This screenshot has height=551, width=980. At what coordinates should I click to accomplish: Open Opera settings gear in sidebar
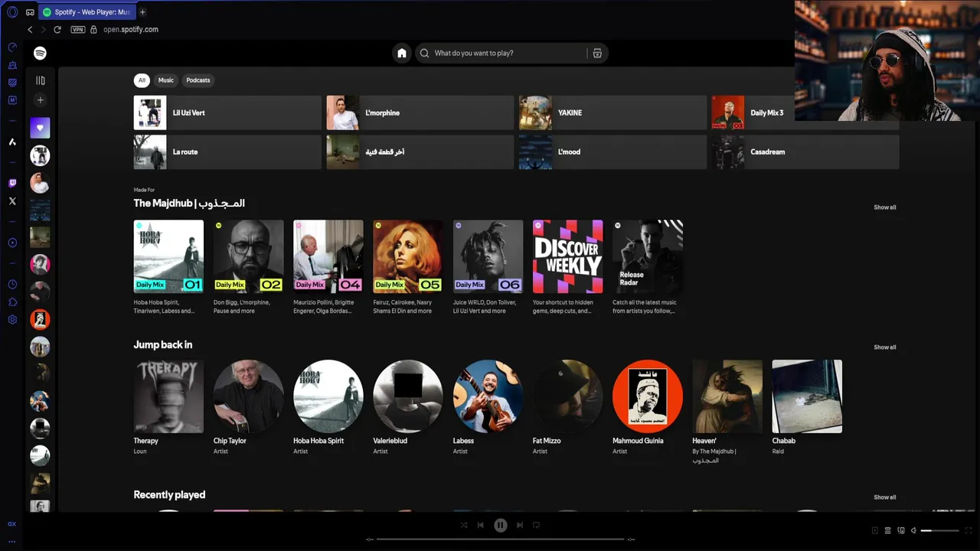point(12,319)
